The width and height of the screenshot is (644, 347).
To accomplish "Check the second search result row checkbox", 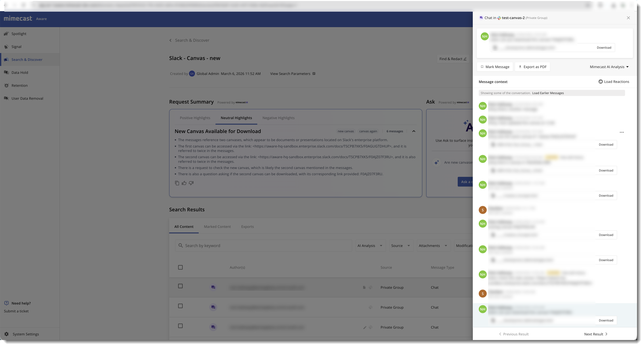I will coord(180,306).
